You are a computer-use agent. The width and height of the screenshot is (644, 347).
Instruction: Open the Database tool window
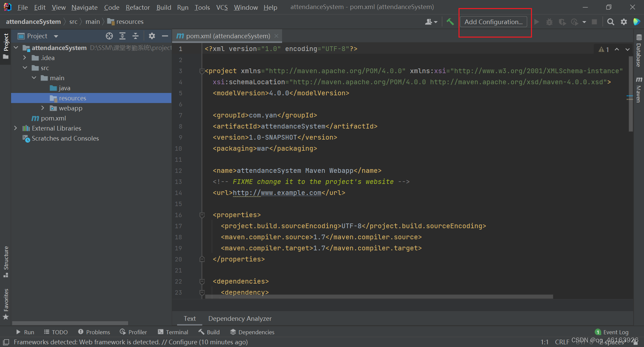pos(639,51)
